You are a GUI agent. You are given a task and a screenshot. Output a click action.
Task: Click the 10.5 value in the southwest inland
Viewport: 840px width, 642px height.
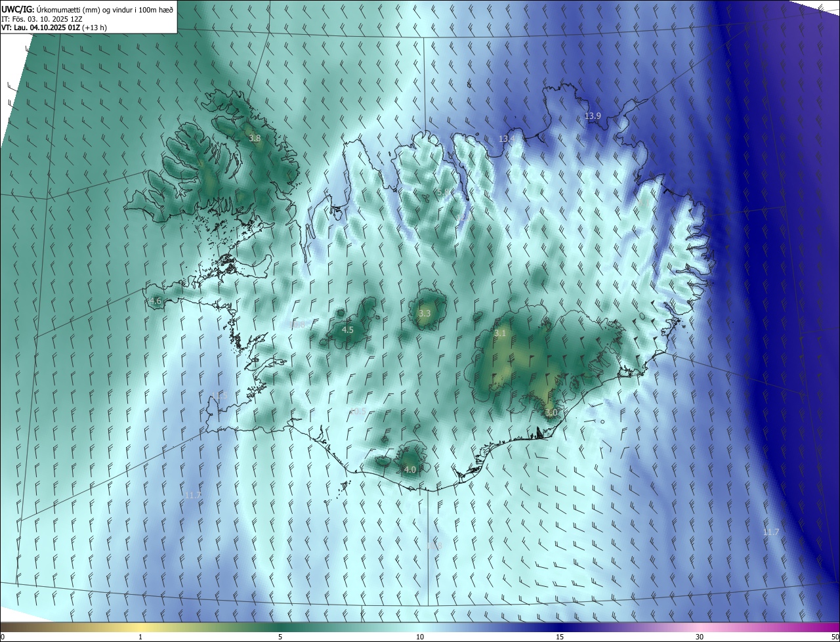(358, 412)
